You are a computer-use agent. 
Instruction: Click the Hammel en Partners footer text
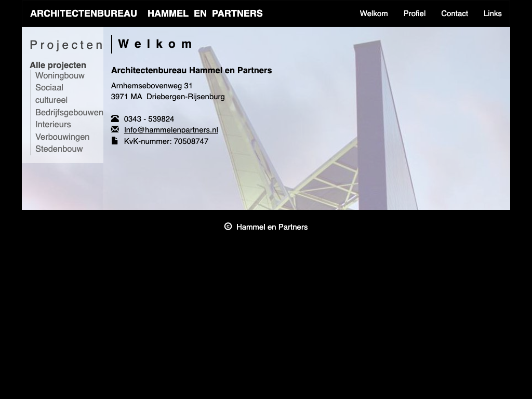pos(272,227)
